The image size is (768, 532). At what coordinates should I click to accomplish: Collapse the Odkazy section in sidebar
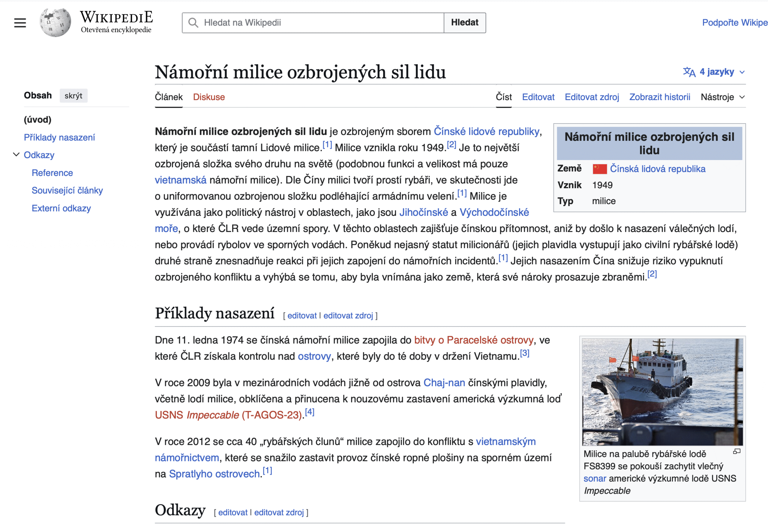click(16, 155)
